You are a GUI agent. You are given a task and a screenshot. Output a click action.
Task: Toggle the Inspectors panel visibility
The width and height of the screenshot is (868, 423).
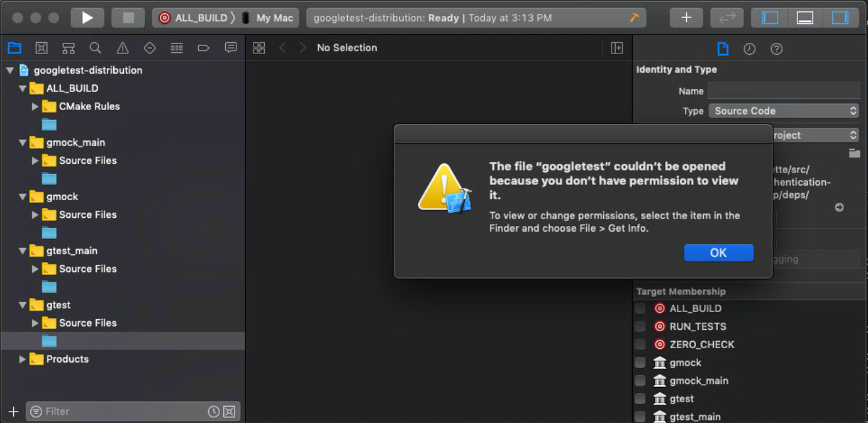pos(841,18)
